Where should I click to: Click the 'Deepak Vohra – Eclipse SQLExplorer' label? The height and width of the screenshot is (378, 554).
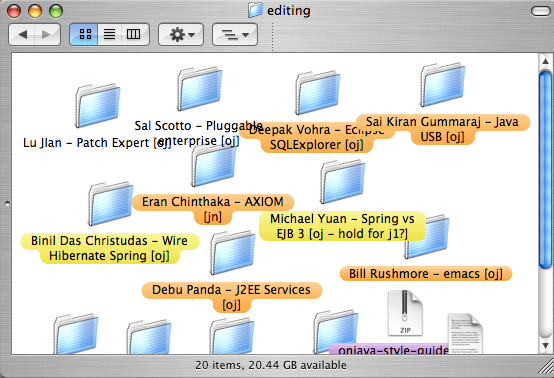coord(317,137)
